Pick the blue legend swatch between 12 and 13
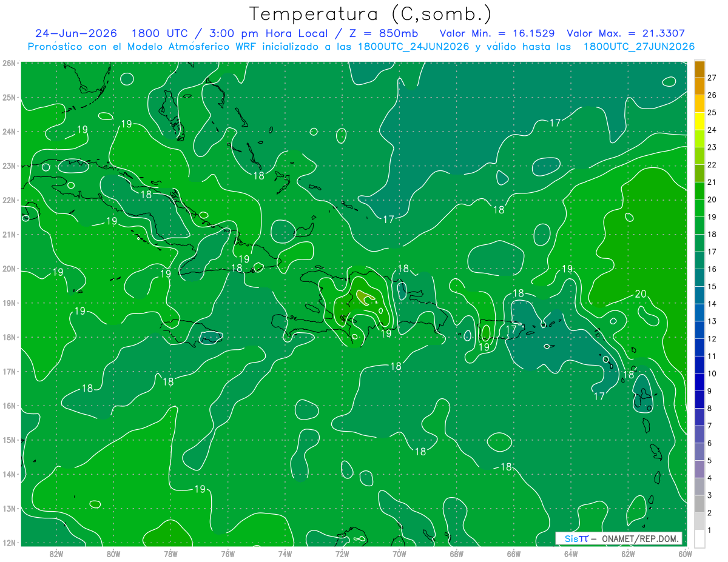This screenshot has height=562, width=728. pos(699,330)
